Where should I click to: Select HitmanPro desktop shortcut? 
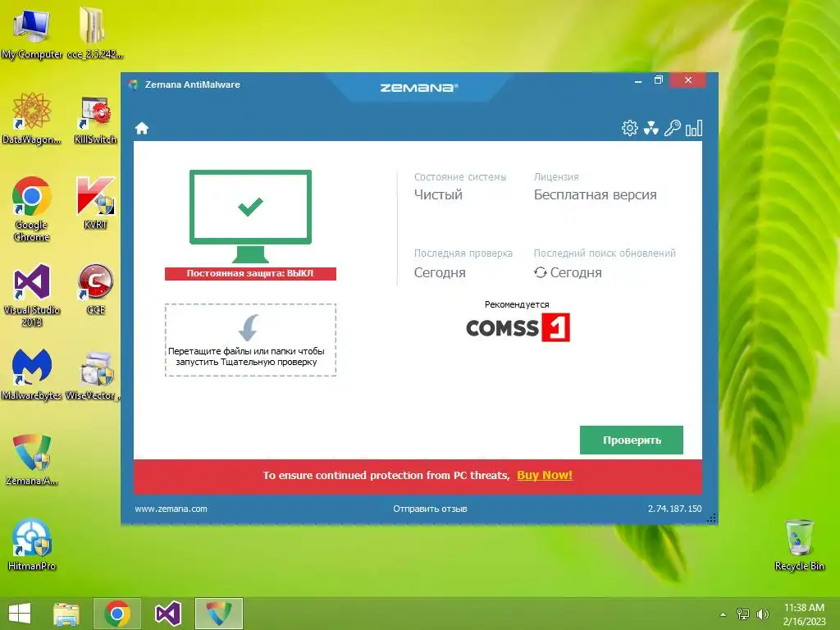32,545
